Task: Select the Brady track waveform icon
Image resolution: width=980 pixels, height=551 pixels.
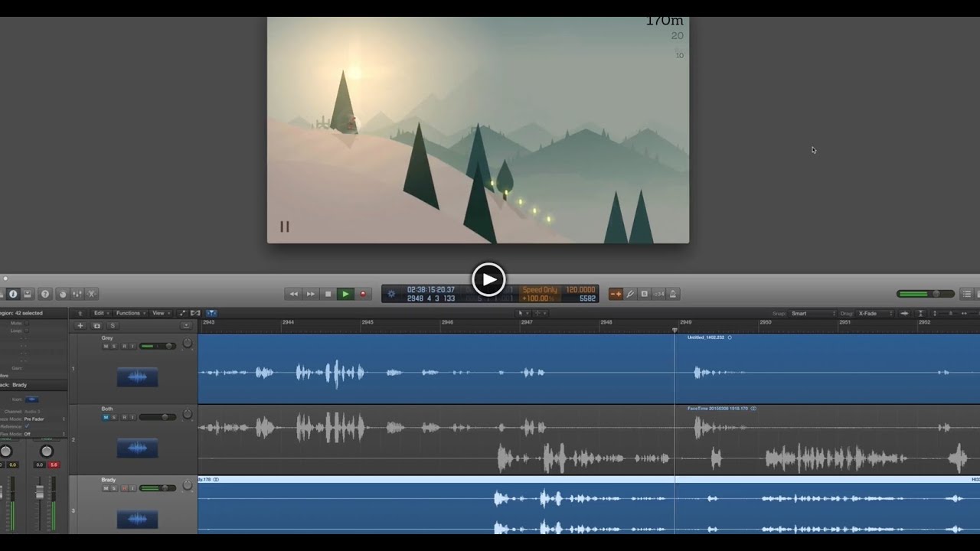Action: (137, 520)
